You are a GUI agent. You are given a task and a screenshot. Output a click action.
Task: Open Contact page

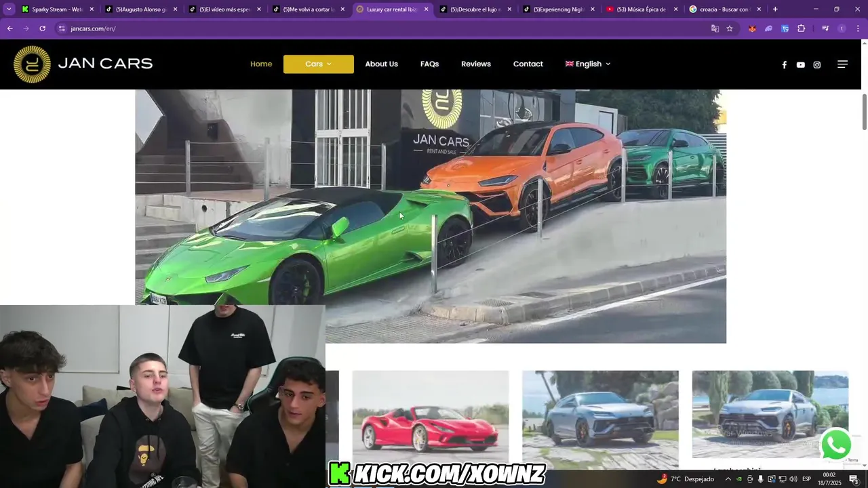(x=528, y=64)
